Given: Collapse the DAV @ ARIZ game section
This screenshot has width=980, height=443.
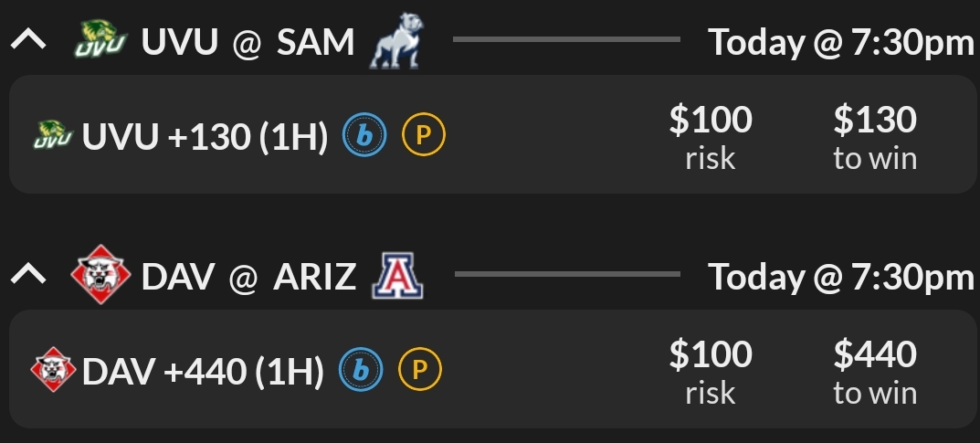Looking at the screenshot, I should click(x=33, y=276).
